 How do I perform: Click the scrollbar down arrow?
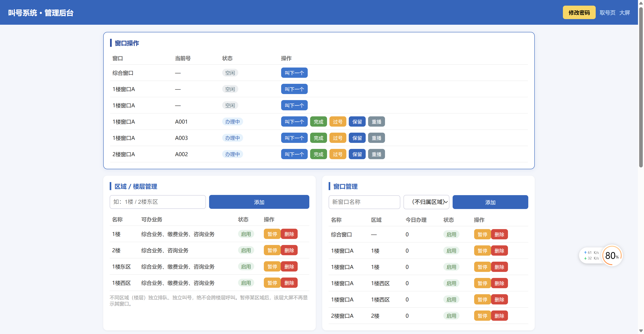pyautogui.click(x=641, y=331)
